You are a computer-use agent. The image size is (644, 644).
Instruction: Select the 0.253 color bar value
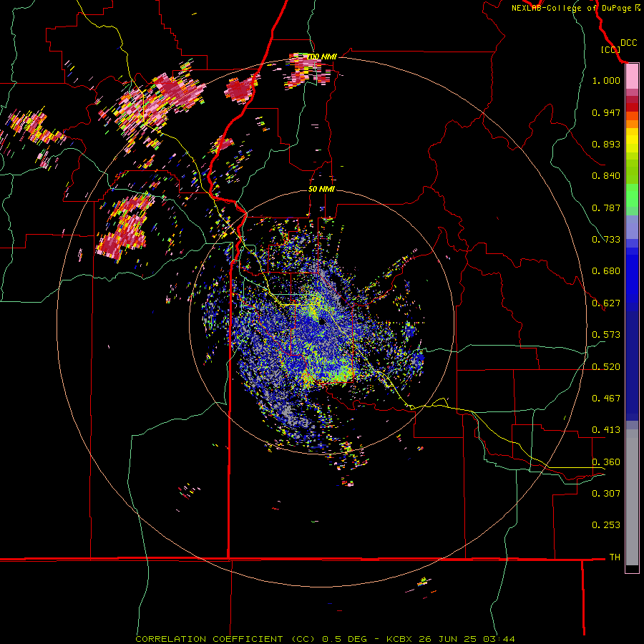tap(606, 525)
